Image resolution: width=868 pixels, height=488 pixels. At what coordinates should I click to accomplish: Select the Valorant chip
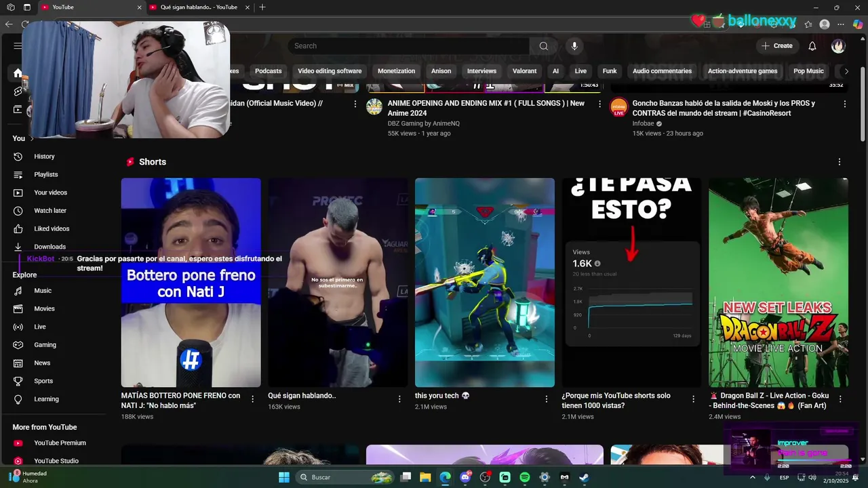[x=524, y=71]
